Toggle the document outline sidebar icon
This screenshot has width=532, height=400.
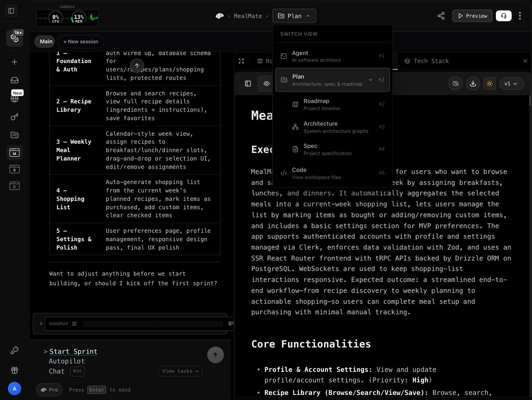pyautogui.click(x=248, y=84)
